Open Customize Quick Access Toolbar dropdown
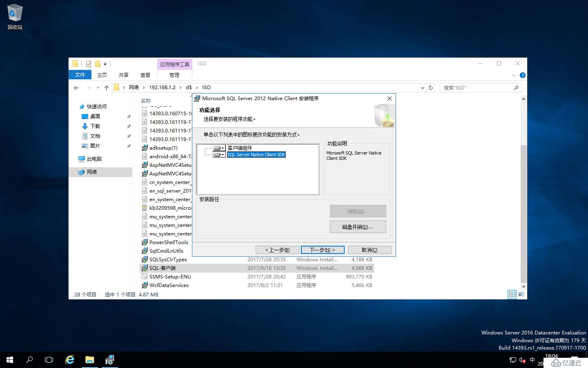The width and height of the screenshot is (588, 368). (105, 64)
